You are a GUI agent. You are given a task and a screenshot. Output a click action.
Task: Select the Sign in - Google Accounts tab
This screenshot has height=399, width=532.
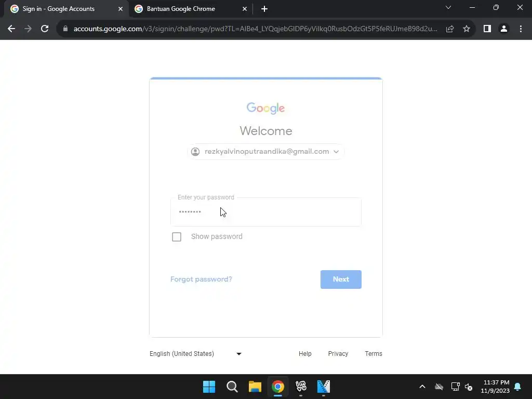66,9
